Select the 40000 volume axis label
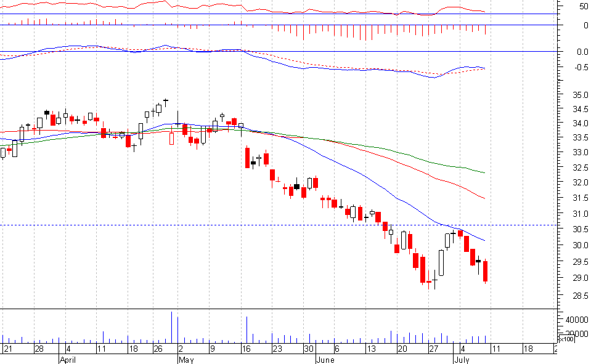Viewport: 591px width, 364px height. tap(577, 320)
